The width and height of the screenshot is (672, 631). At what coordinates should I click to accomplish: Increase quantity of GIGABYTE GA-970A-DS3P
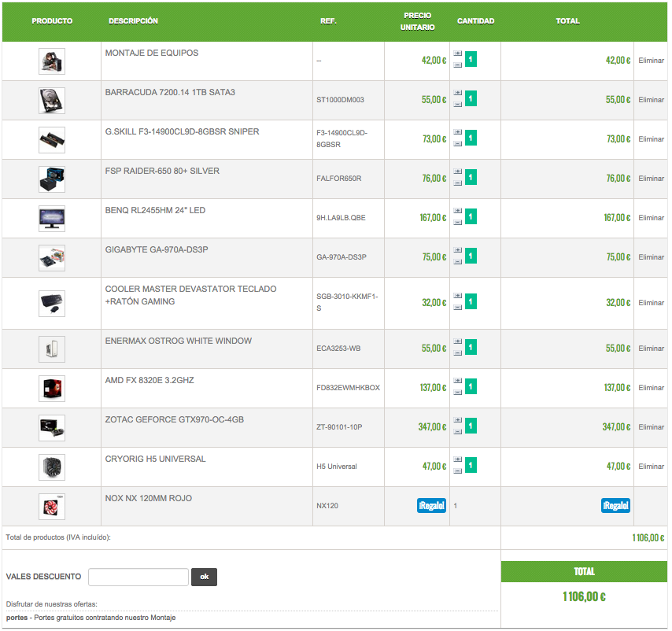click(458, 251)
